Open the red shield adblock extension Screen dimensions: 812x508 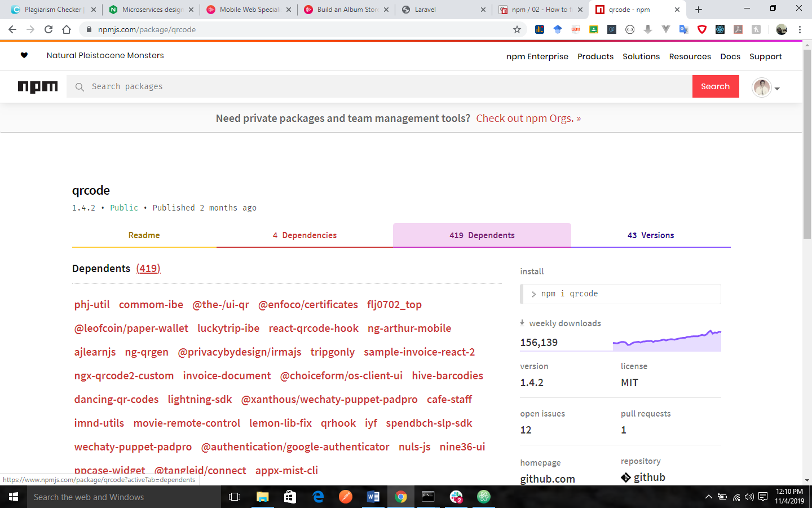click(x=702, y=29)
